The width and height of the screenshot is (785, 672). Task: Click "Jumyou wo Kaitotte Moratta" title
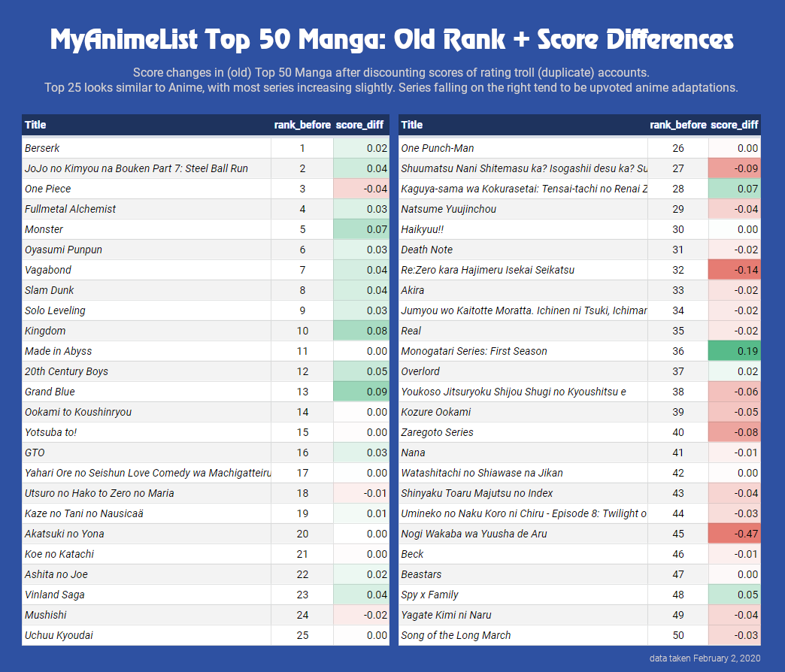(524, 310)
